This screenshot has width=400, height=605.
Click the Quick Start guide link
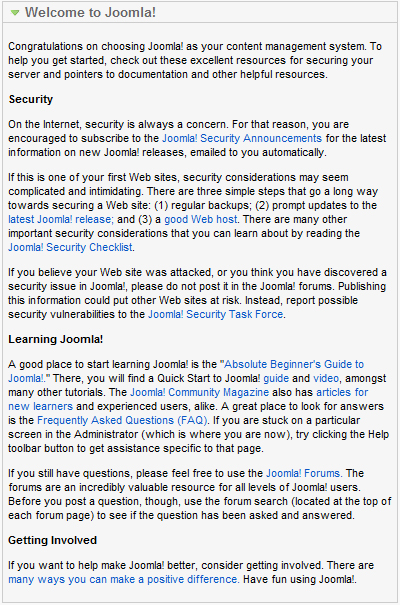(276, 378)
